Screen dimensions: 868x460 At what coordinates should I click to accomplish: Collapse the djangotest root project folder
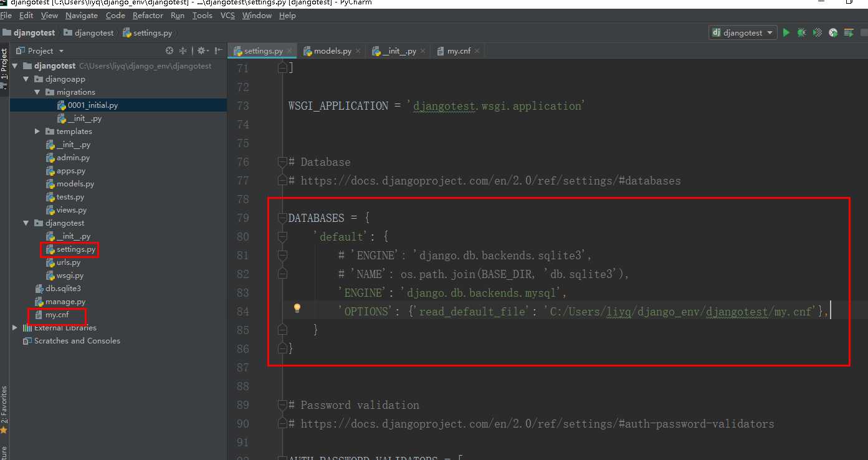(x=15, y=65)
